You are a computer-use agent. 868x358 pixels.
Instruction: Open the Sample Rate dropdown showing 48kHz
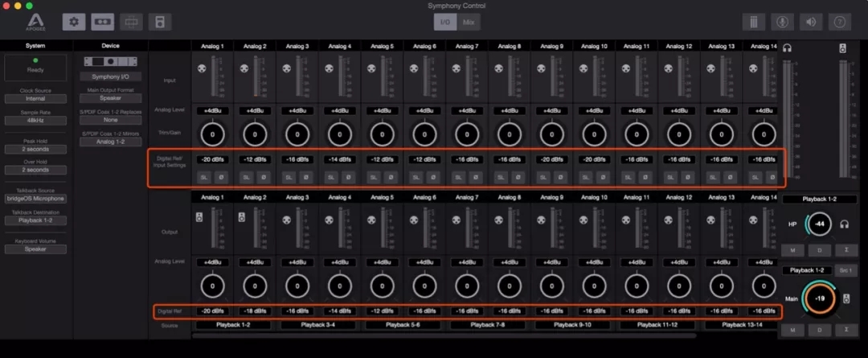[x=35, y=121]
